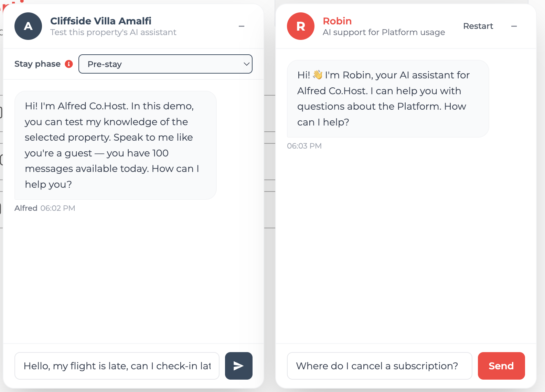Minimize the Robin chat panel
Image resolution: width=545 pixels, height=392 pixels.
[x=514, y=26]
